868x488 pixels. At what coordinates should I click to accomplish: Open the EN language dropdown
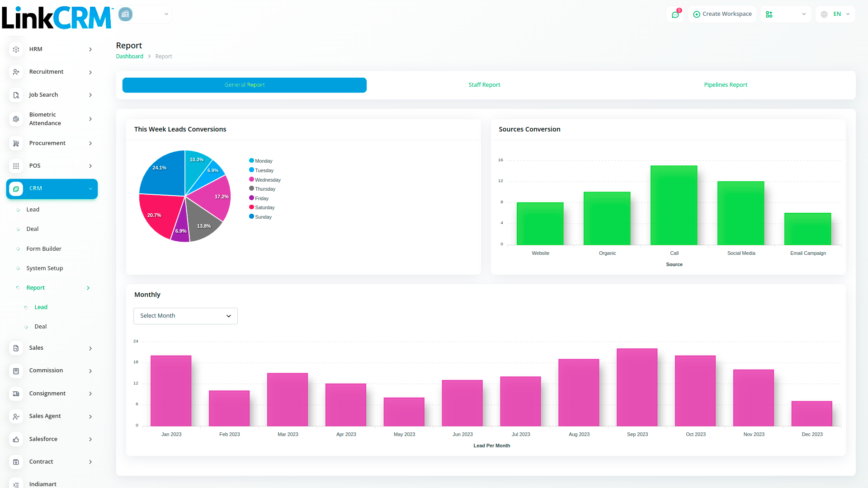(x=835, y=14)
